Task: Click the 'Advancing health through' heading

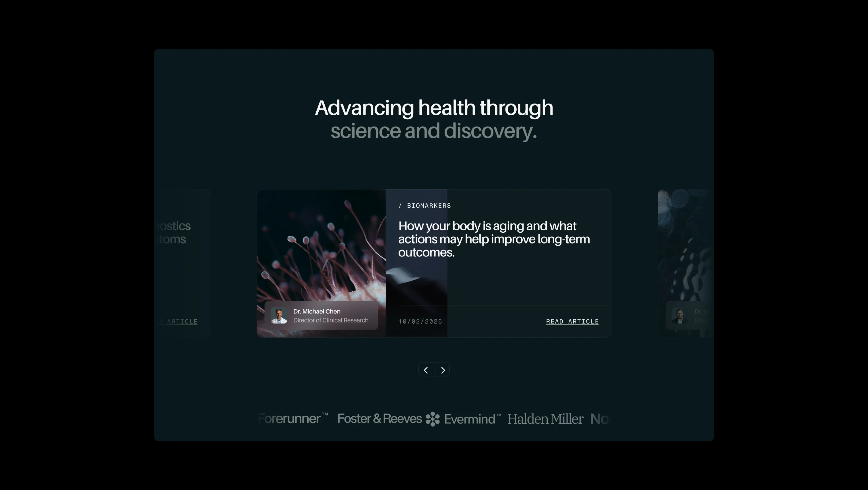Action: tap(434, 108)
